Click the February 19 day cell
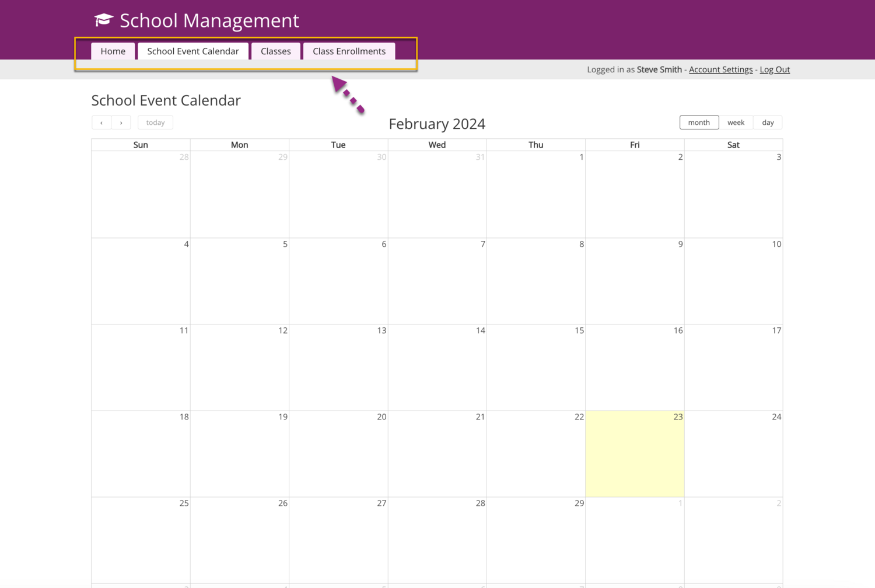875x588 pixels. click(x=239, y=454)
